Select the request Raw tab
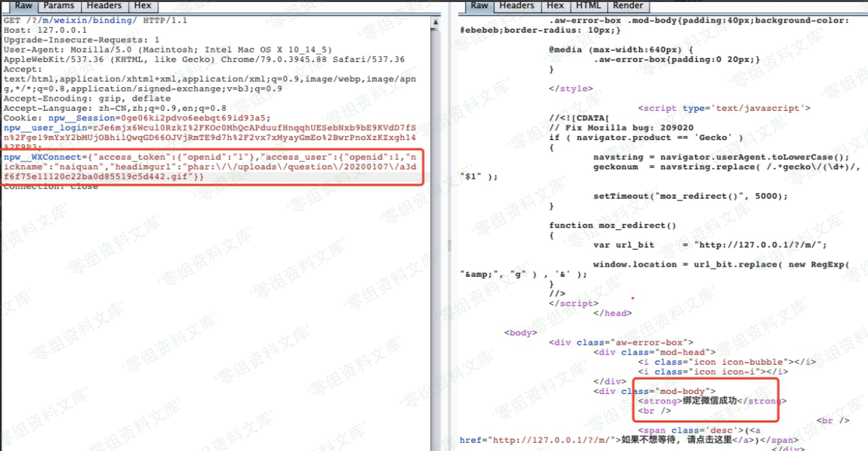The height and width of the screenshot is (451, 868). [23, 5]
